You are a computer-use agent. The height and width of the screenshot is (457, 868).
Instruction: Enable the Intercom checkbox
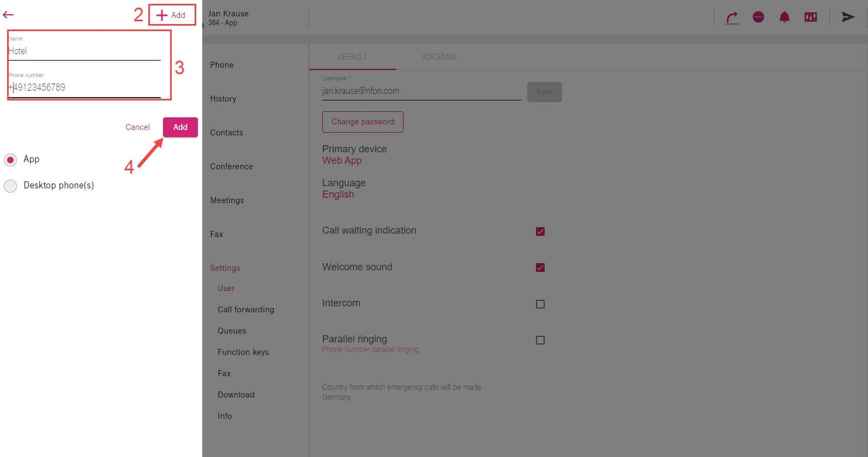[x=540, y=304]
